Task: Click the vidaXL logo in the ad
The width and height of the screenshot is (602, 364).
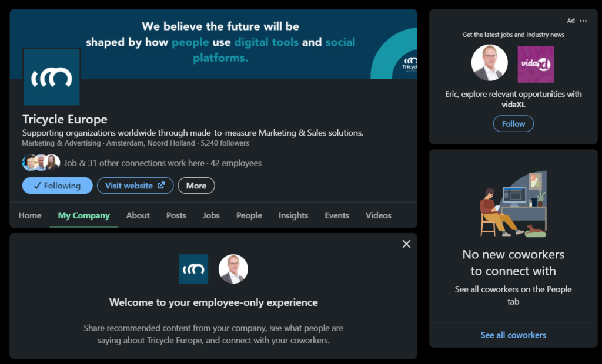Action: (x=536, y=65)
